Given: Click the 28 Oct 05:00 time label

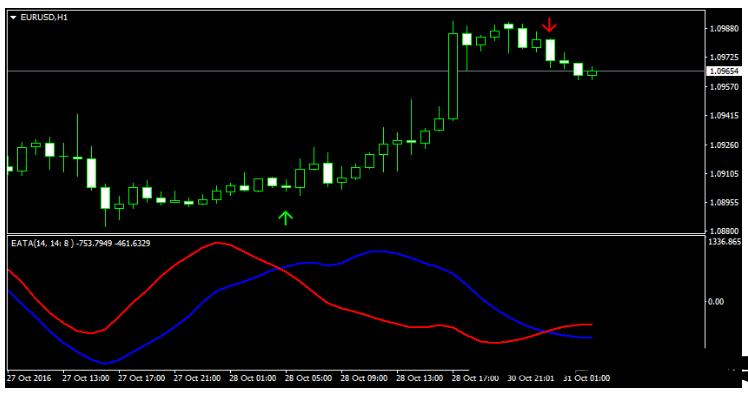Looking at the screenshot, I should (308, 378).
